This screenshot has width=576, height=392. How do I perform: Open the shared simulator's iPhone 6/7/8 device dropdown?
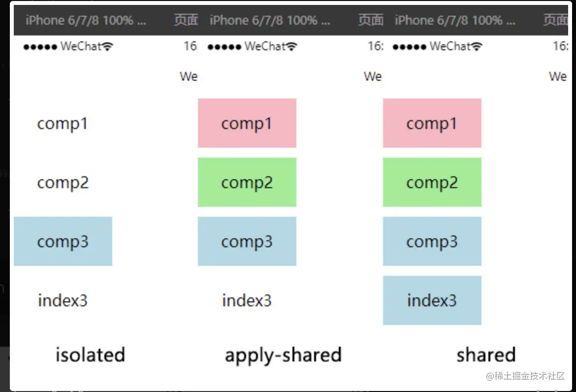pos(455,20)
